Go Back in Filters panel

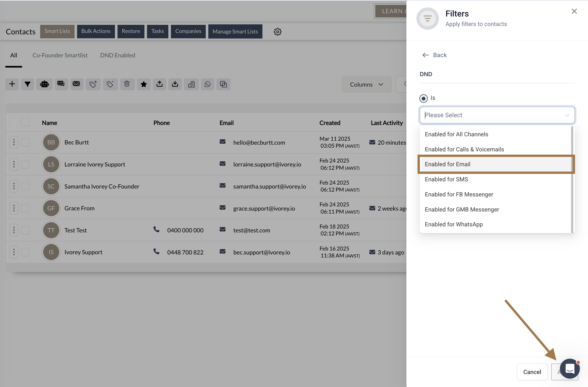434,55
